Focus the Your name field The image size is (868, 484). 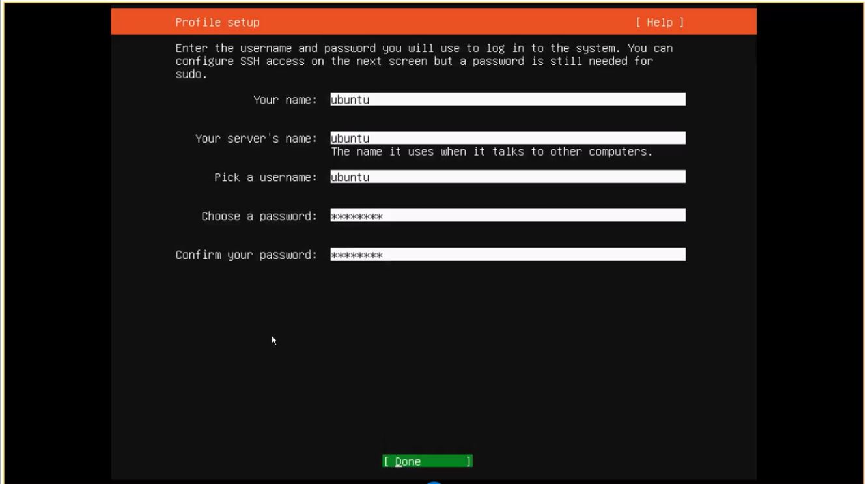(508, 99)
